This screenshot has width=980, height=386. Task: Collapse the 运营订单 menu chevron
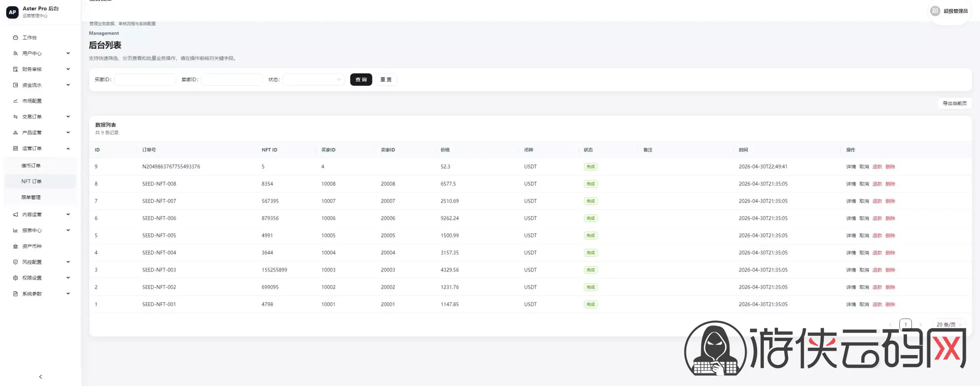coord(68,149)
